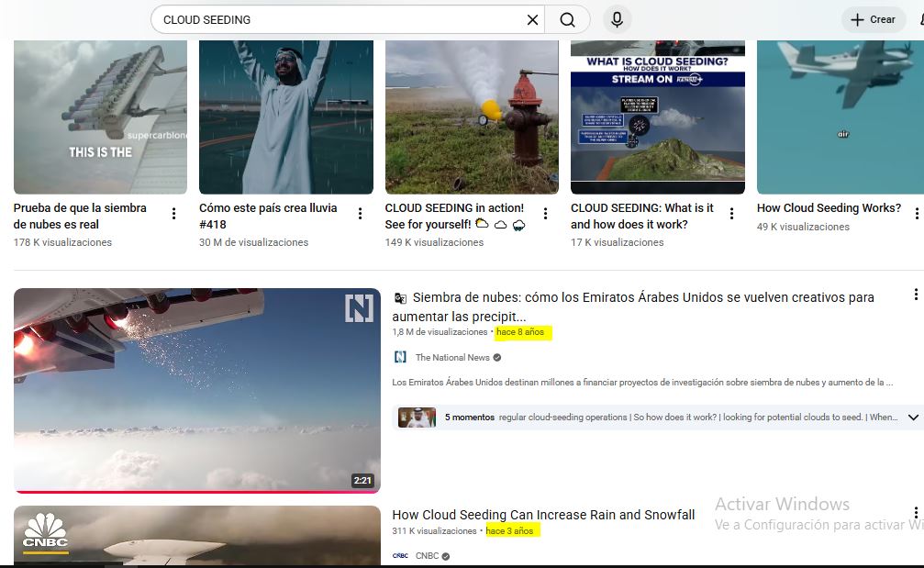Play the Siembra de nubes video thumbnail
This screenshot has height=568, width=924.
(196, 390)
